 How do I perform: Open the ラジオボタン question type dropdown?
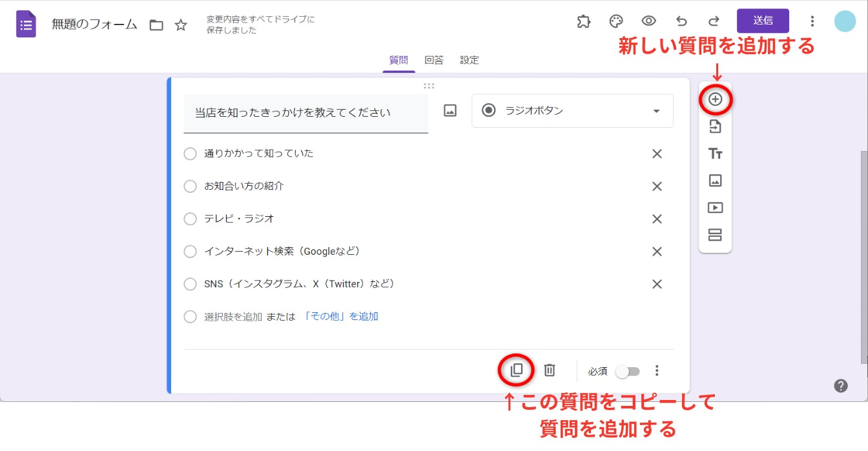pyautogui.click(x=572, y=111)
